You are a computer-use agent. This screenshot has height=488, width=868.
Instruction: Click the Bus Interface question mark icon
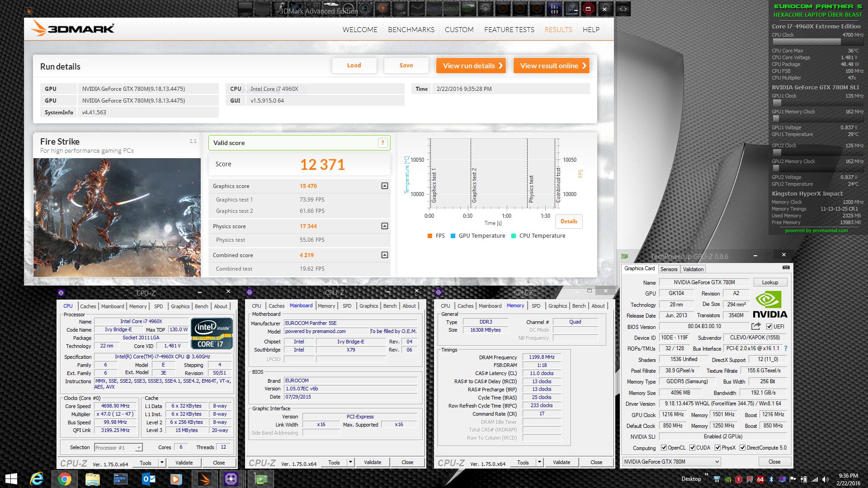[786, 348]
